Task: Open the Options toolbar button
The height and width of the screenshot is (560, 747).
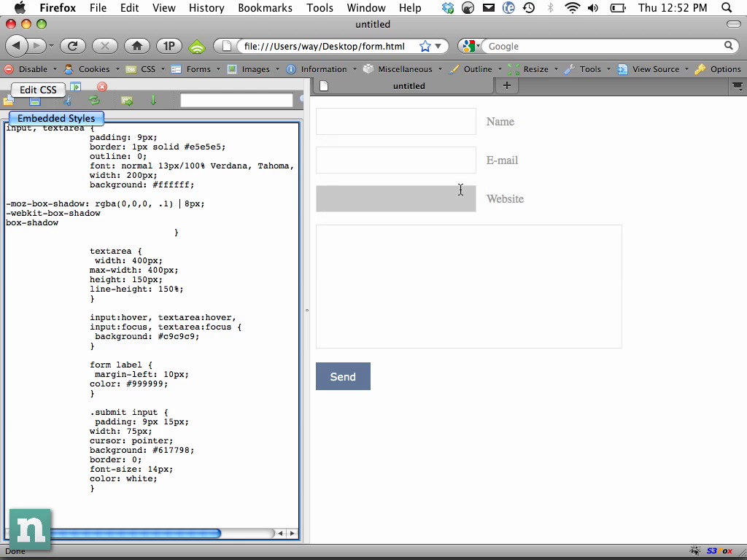Action: point(719,69)
